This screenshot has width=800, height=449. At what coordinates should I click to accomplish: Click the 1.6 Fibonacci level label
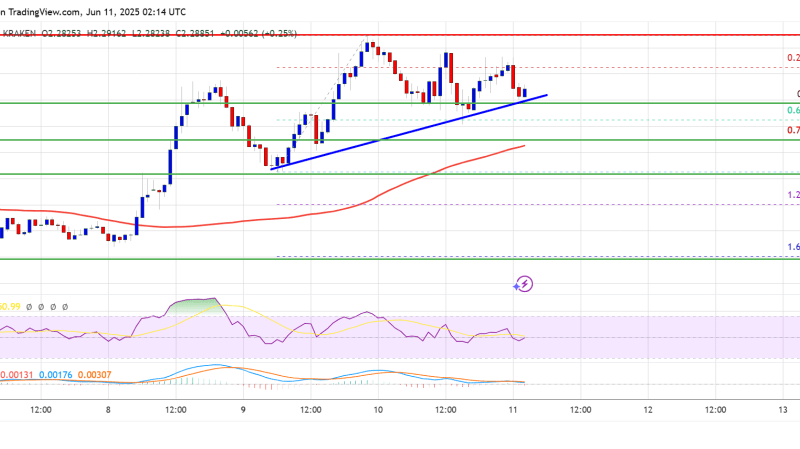pyautogui.click(x=793, y=247)
